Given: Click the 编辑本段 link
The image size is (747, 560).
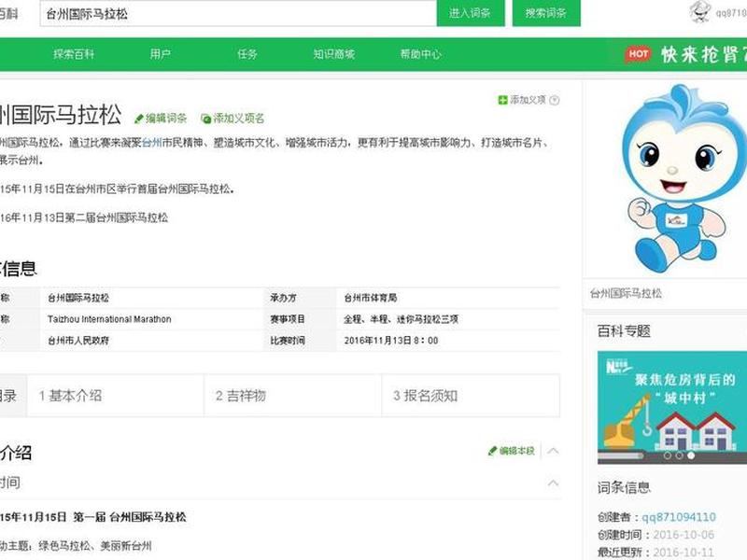Looking at the screenshot, I should [x=517, y=451].
